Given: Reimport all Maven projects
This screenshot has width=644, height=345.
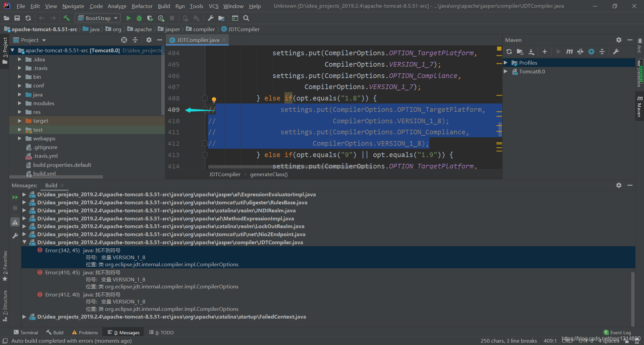Looking at the screenshot, I should click(509, 52).
